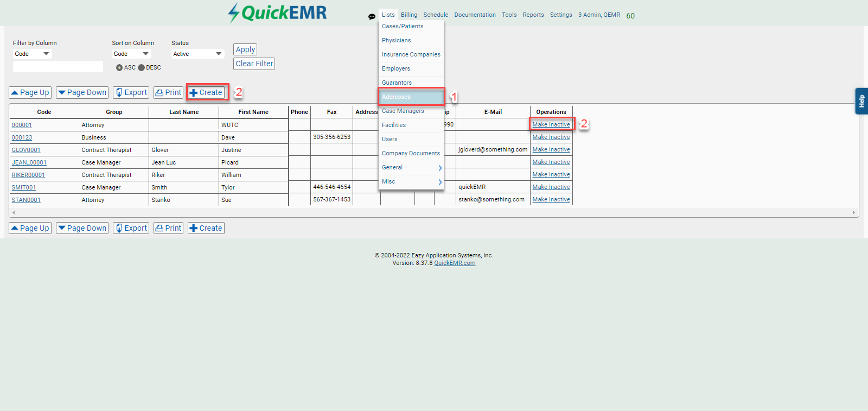Open Filter by Column dropdown
The width and height of the screenshot is (868, 411).
coord(32,54)
